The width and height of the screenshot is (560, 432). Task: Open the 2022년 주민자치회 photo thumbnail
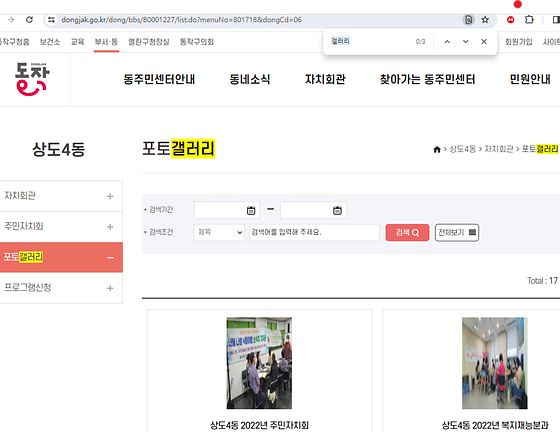[x=259, y=363]
